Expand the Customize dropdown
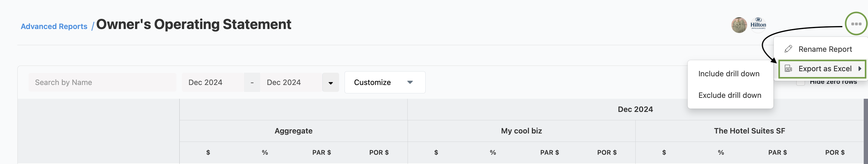 [385, 82]
